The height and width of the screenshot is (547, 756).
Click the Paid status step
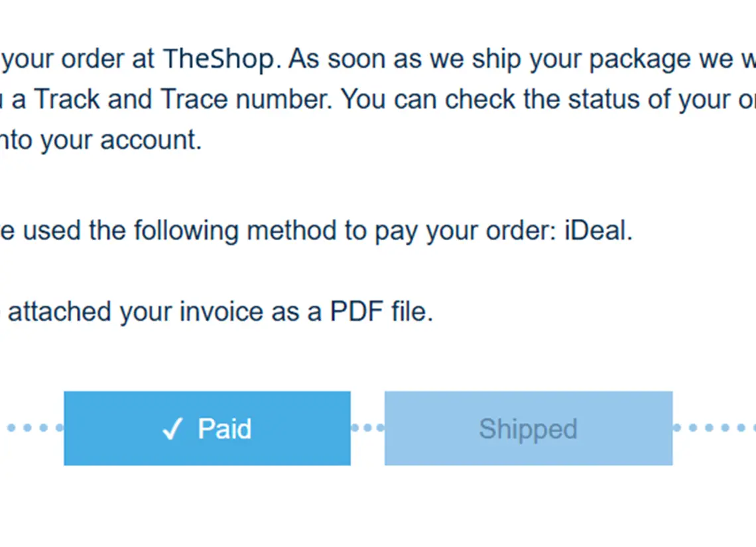[x=207, y=428]
